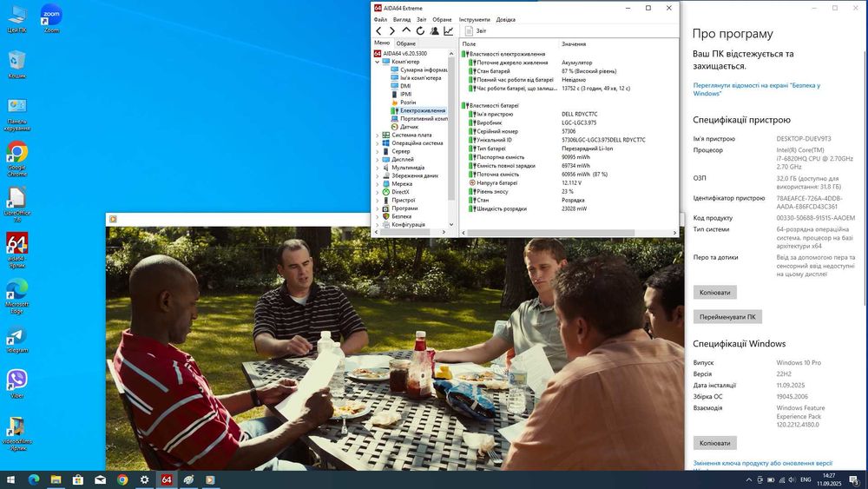Open Settings gear on the taskbar

point(144,479)
